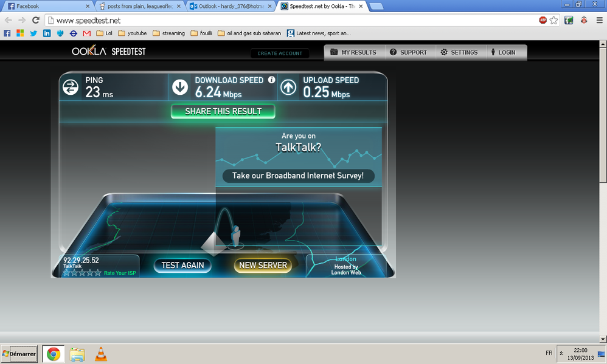Viewport: 607px width, 364px height.
Task: Bookmark this page with the star icon
Action: [554, 20]
